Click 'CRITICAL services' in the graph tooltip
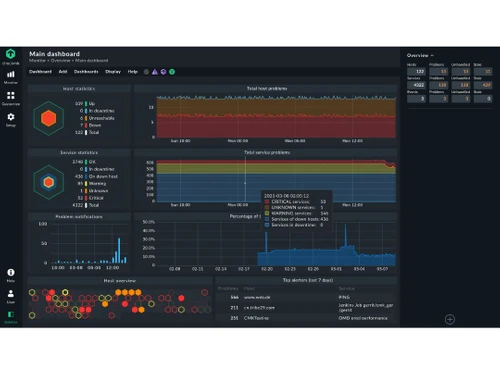The height and width of the screenshot is (375, 500). pos(290,202)
